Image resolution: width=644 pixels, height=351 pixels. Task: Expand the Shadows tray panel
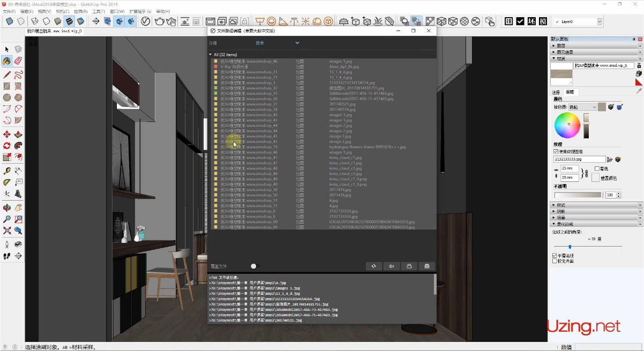click(596, 211)
